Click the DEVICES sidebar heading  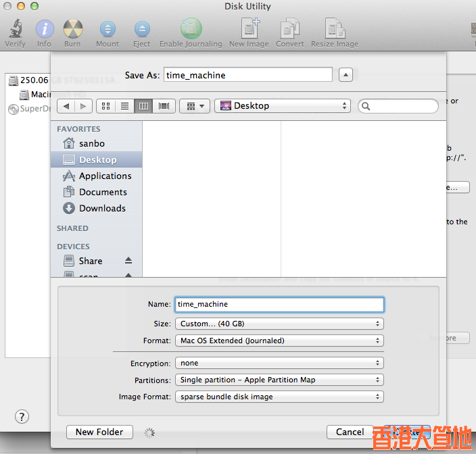point(73,247)
